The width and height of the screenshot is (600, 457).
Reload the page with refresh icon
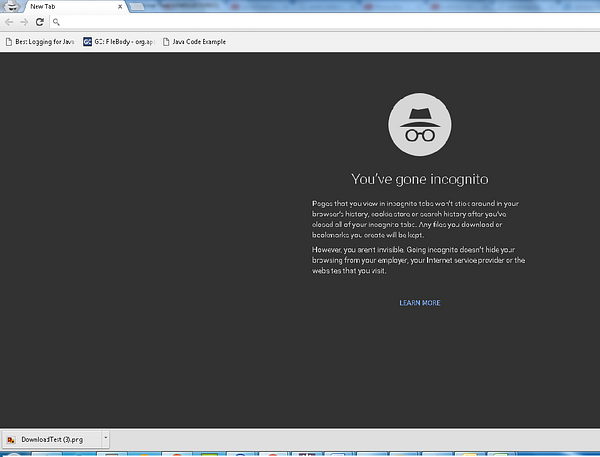pos(40,22)
